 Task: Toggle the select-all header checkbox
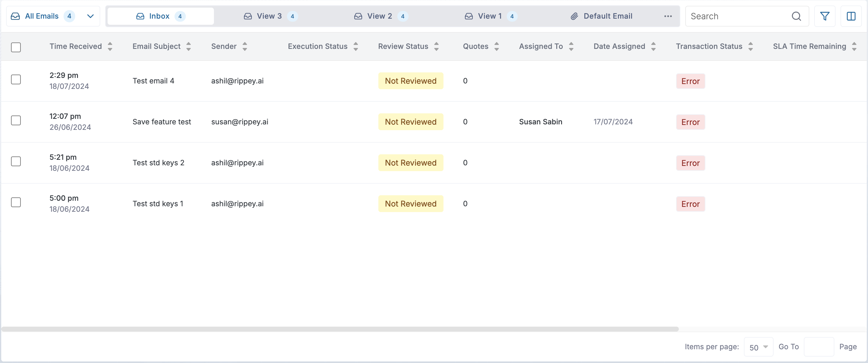coord(16,47)
